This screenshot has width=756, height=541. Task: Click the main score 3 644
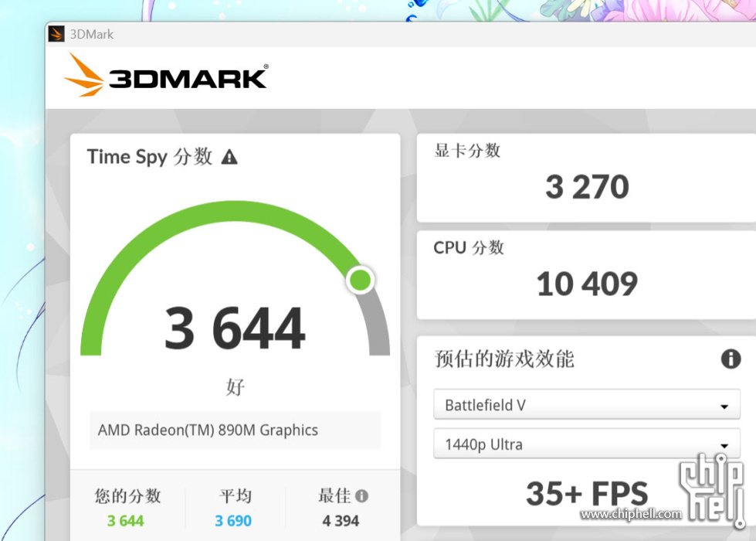click(235, 328)
